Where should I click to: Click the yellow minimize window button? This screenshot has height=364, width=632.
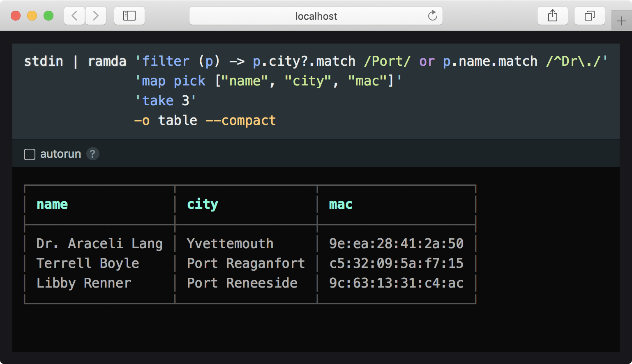point(32,16)
